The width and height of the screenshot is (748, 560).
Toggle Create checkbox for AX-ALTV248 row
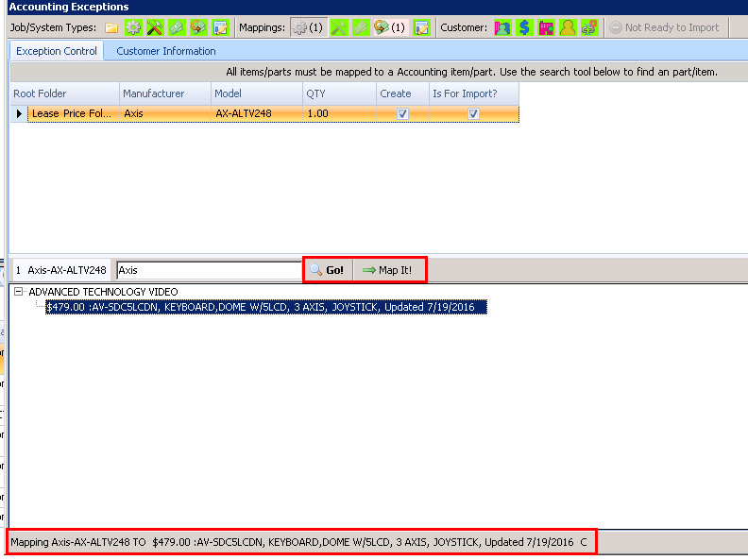click(402, 114)
